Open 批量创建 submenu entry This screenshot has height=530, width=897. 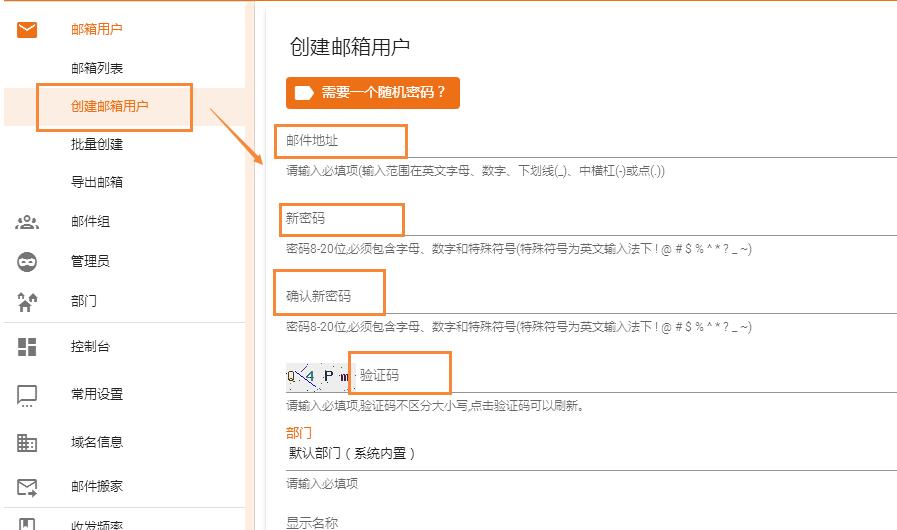coord(97,144)
